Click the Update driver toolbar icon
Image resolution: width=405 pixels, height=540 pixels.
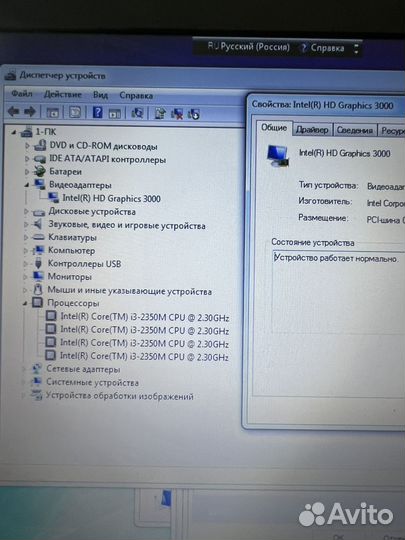(160, 113)
